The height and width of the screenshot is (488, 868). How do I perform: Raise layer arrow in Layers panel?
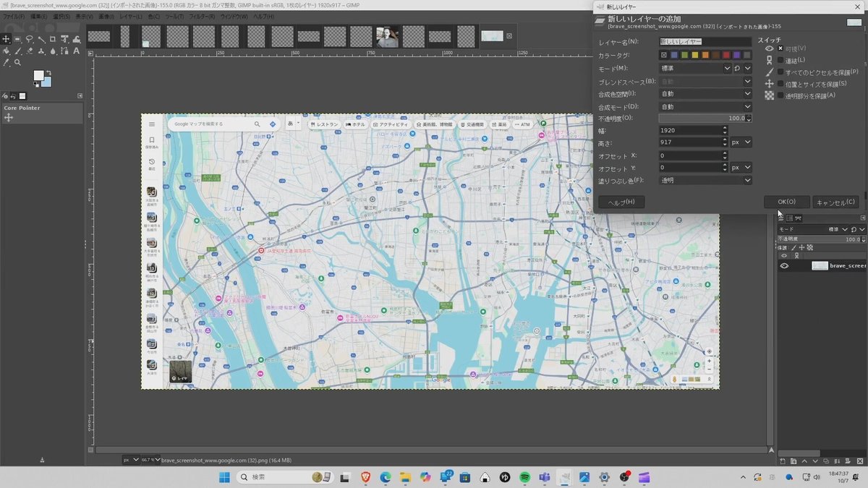tap(804, 461)
